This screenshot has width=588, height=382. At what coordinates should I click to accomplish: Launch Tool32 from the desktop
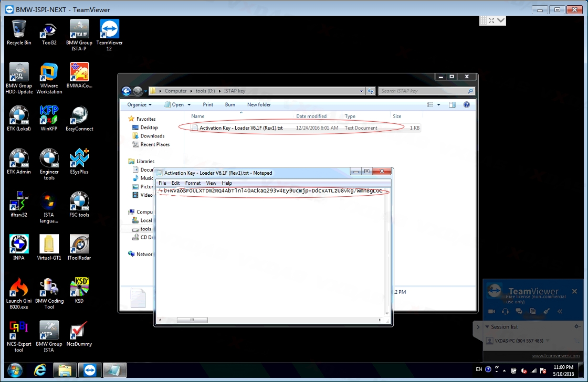(x=49, y=33)
